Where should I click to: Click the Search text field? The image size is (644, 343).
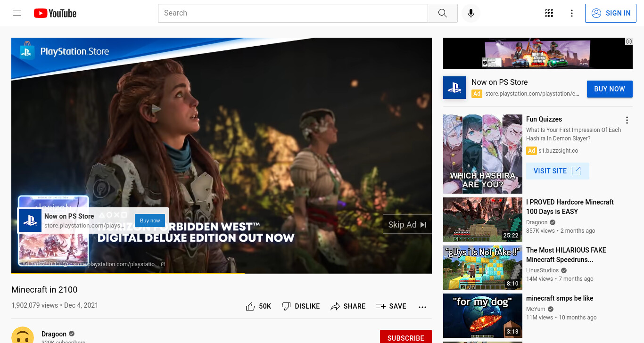[293, 13]
